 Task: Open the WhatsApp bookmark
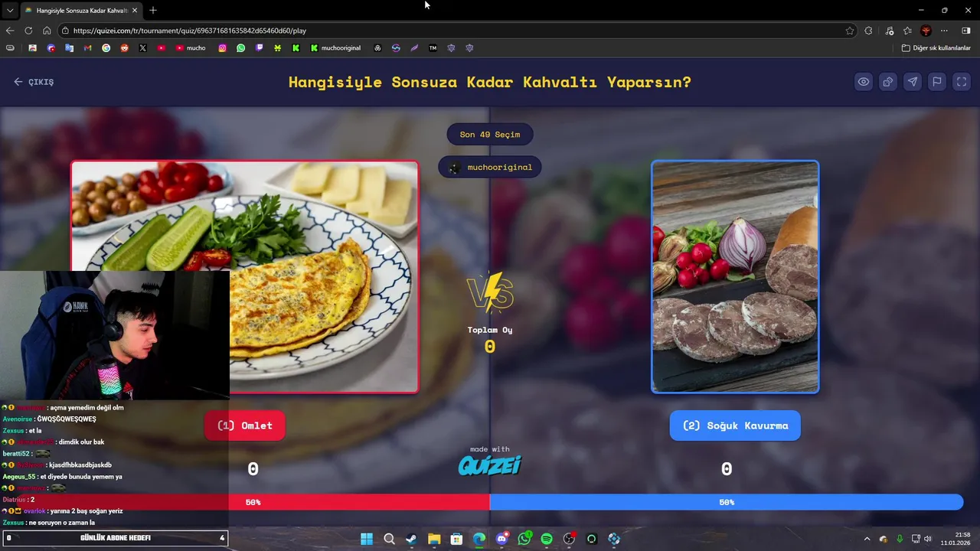click(240, 47)
